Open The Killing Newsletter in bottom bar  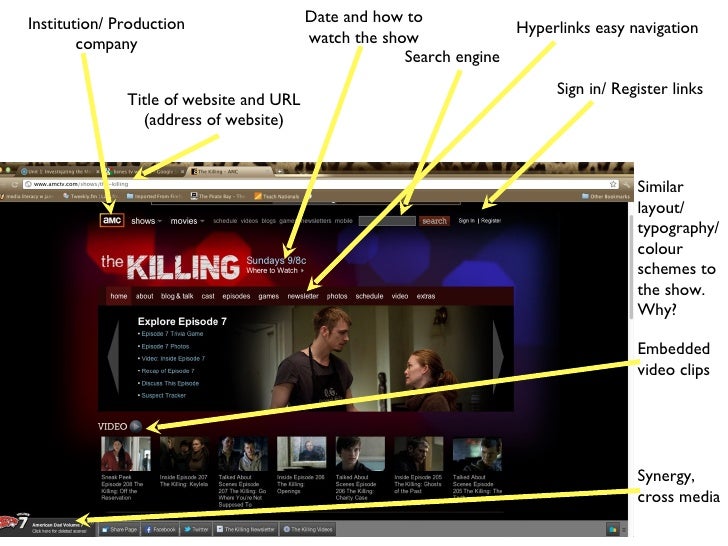click(246, 529)
